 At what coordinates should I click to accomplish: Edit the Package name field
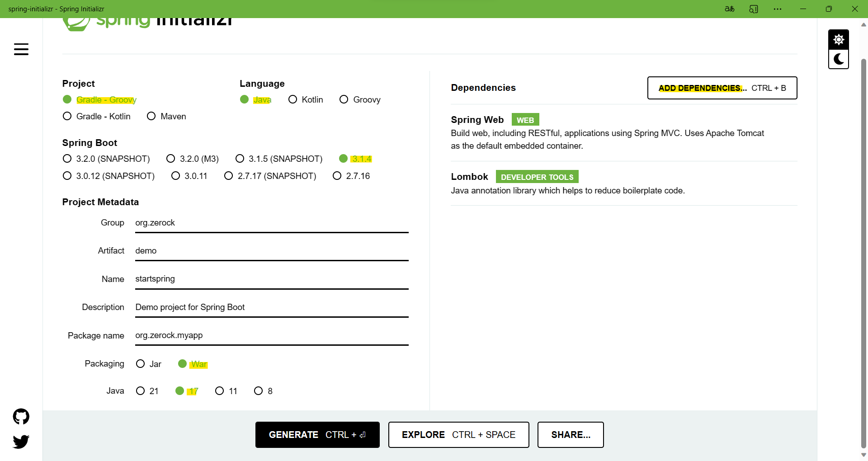pyautogui.click(x=272, y=335)
